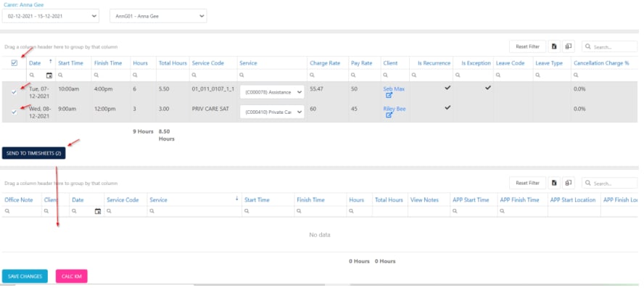Click Office Note column header in lower grid
Image resolution: width=644 pixels, height=288 pixels.
click(x=18, y=199)
